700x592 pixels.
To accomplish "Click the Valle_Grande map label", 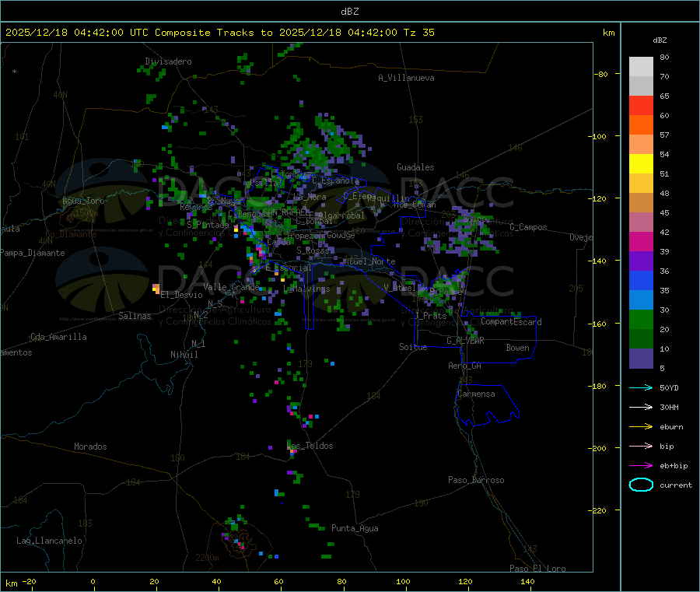I will (231, 287).
